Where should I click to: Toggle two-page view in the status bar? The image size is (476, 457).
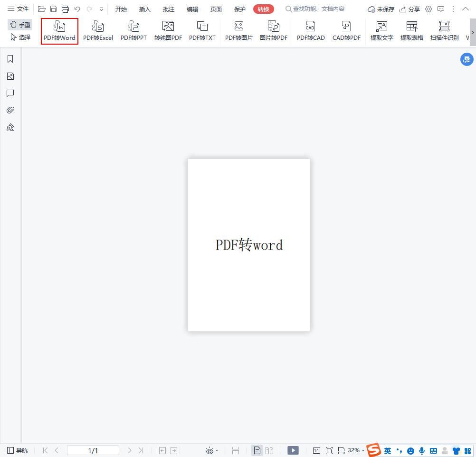pyautogui.click(x=269, y=450)
